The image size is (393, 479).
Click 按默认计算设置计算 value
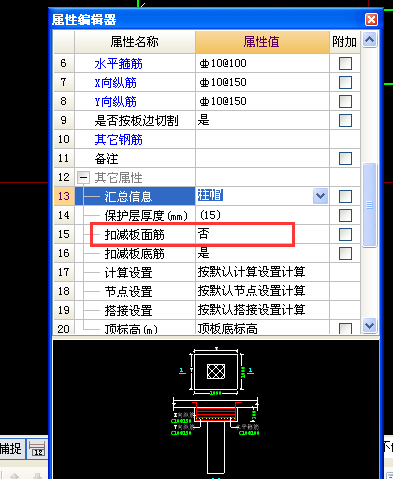[x=251, y=272]
